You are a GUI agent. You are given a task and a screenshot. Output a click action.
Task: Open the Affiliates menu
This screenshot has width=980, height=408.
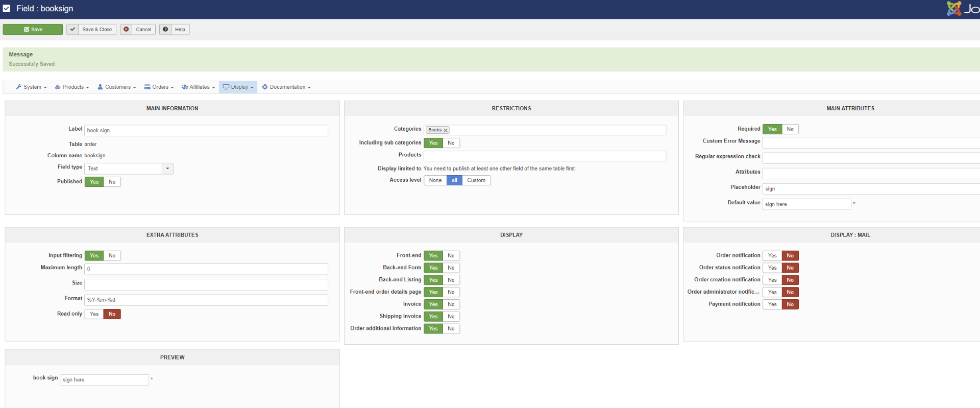click(x=199, y=87)
